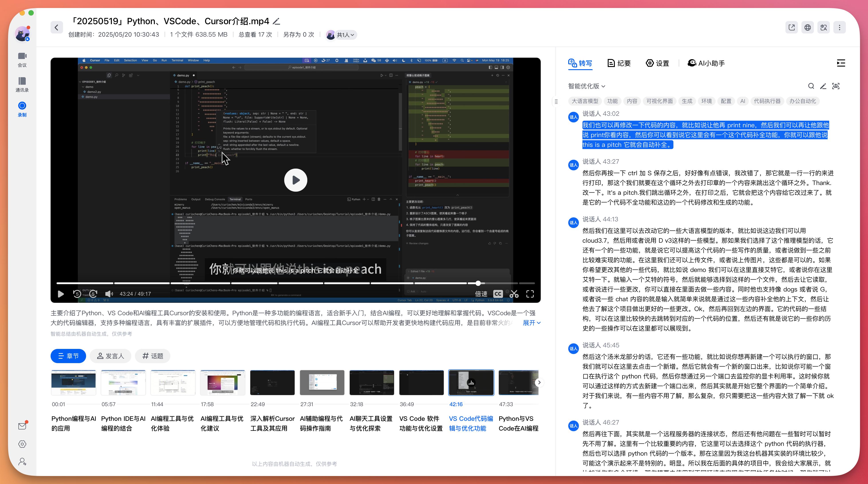Viewport: 868px width, 484px height.
Task: Toggle CC subtitles in the player
Action: coord(498,294)
